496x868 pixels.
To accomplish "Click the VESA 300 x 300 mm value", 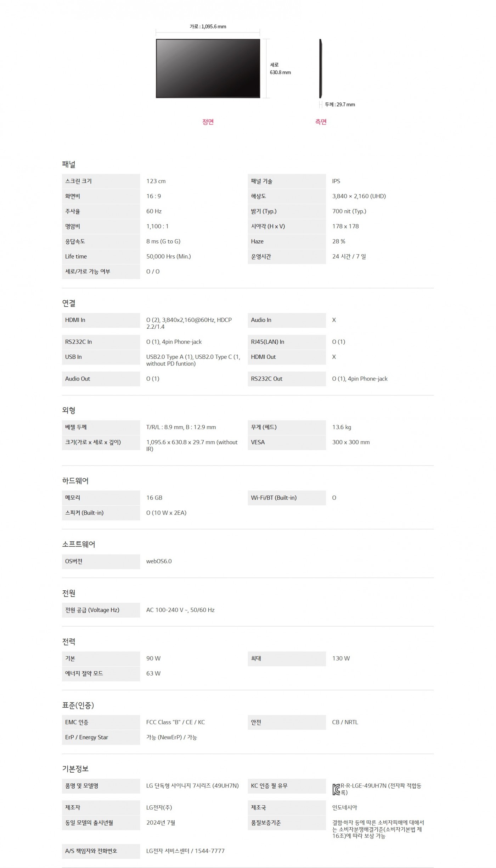I will click(351, 443).
